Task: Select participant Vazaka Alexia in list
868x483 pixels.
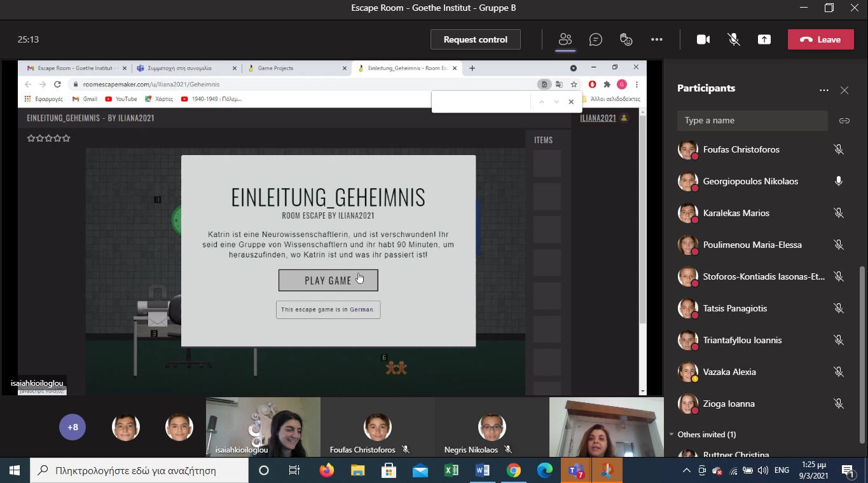Action: coord(729,372)
